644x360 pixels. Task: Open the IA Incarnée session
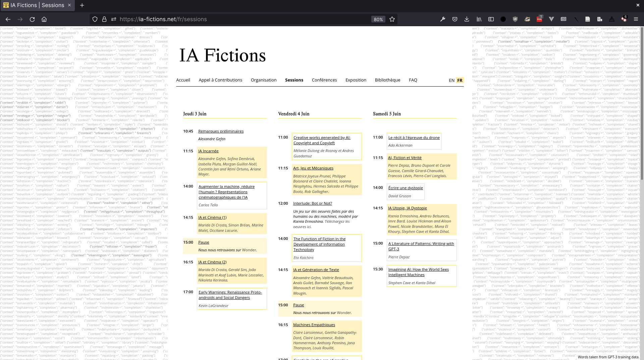pos(208,151)
